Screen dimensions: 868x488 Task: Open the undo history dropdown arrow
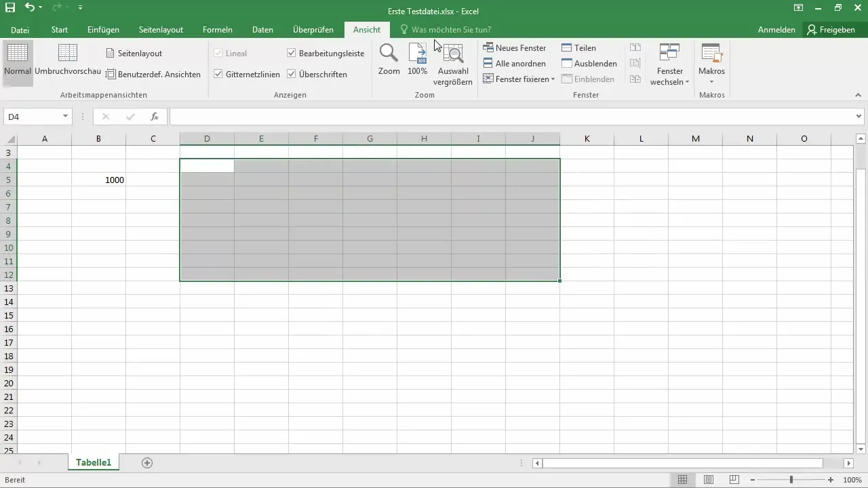tap(41, 8)
